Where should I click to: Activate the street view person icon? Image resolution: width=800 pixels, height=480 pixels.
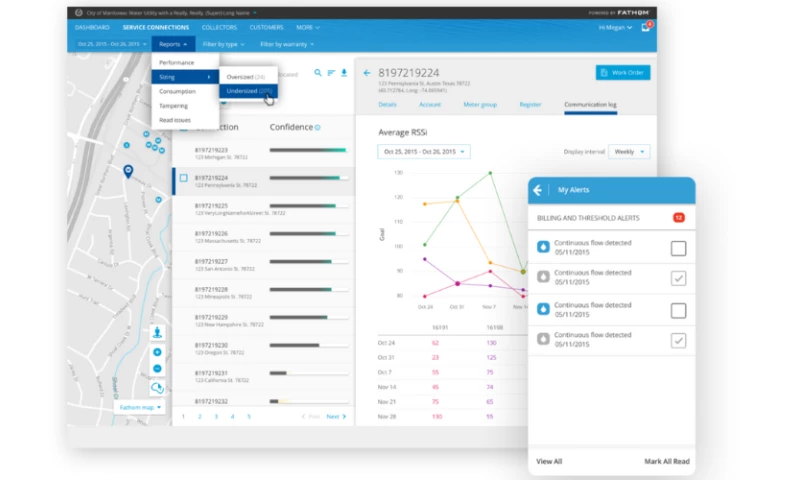click(157, 333)
